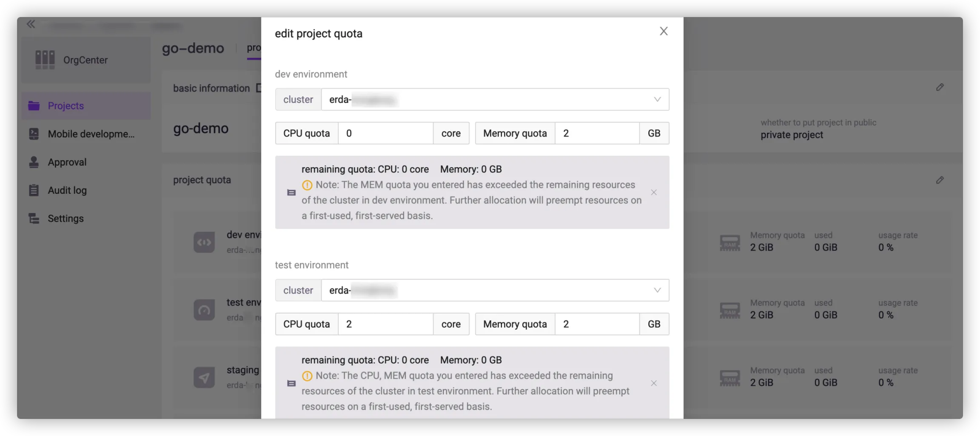Screen dimensions: 980x436
Task: Collapse the sidebar with double-chevron icon
Action: pos(31,24)
